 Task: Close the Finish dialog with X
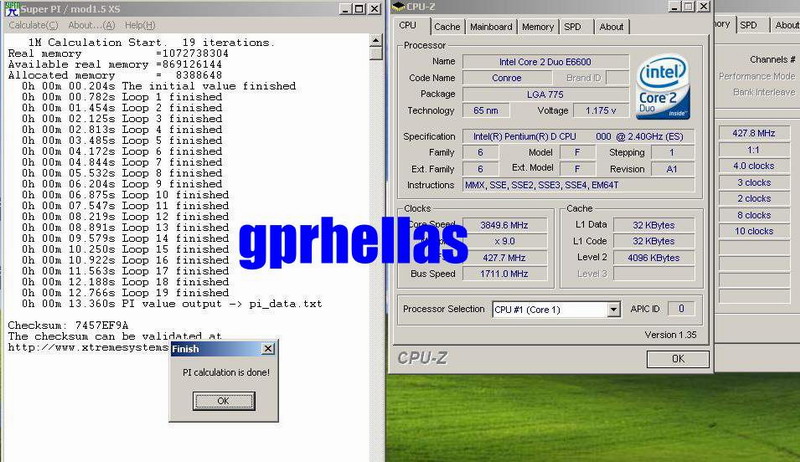coord(268,348)
